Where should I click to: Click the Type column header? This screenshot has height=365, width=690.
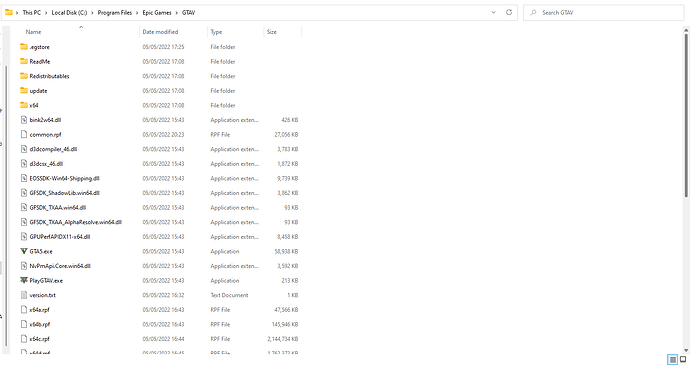click(216, 32)
